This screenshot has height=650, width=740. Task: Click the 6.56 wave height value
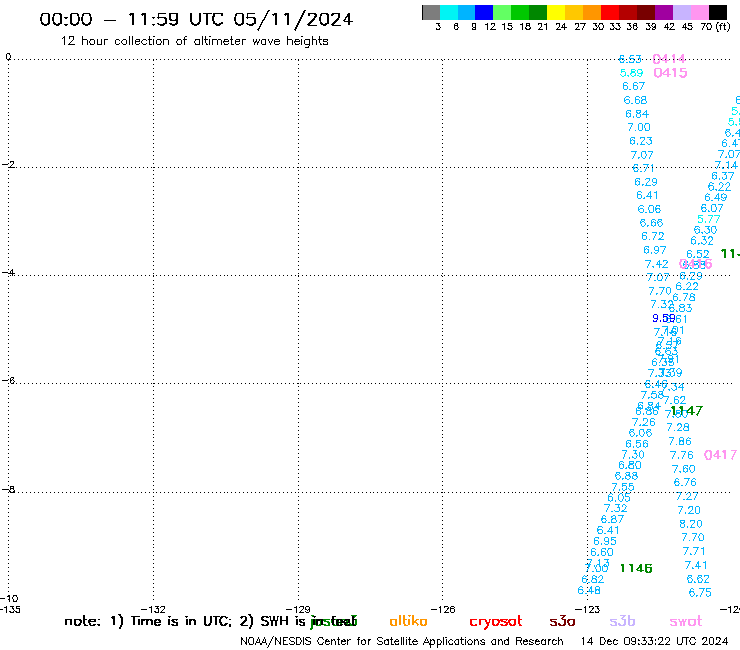[x=637, y=444]
